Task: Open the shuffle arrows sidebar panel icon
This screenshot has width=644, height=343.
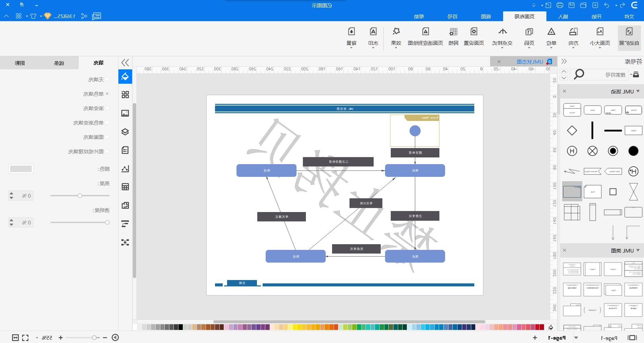Action: 125,242
